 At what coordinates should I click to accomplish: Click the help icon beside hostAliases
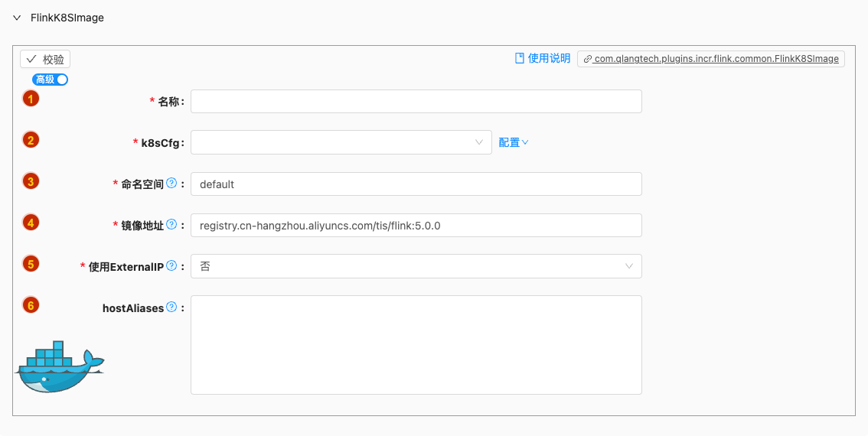point(171,307)
